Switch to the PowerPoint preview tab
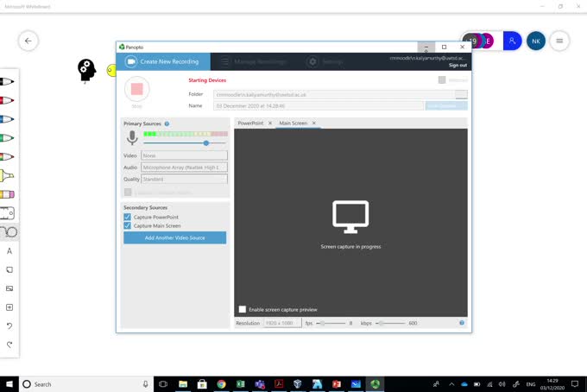587x392 pixels. point(250,123)
